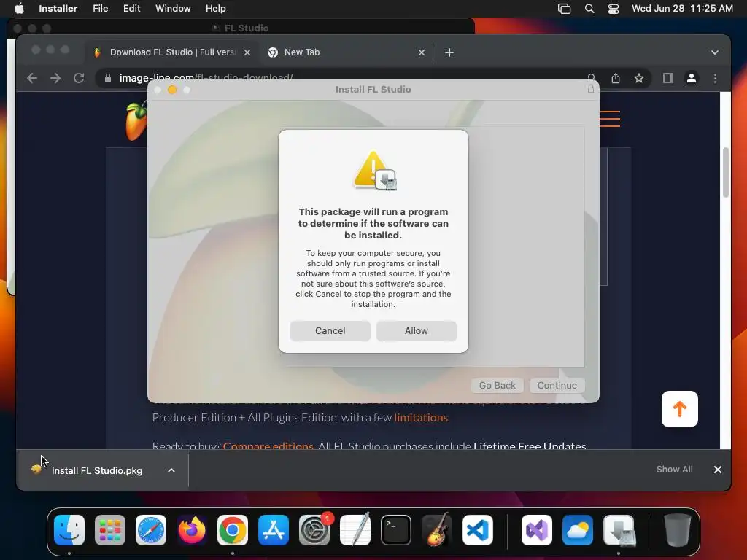
Task: Open Control Center in menu bar
Action: 613,9
